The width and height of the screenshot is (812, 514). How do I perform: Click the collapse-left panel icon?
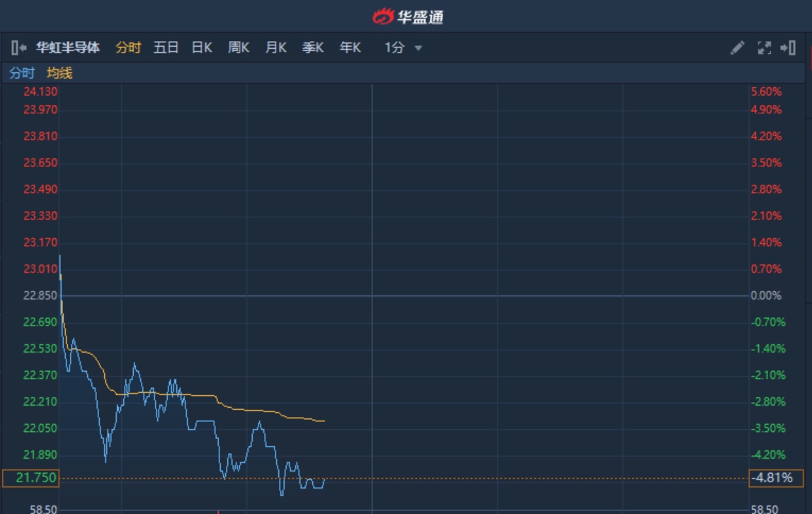[x=18, y=48]
